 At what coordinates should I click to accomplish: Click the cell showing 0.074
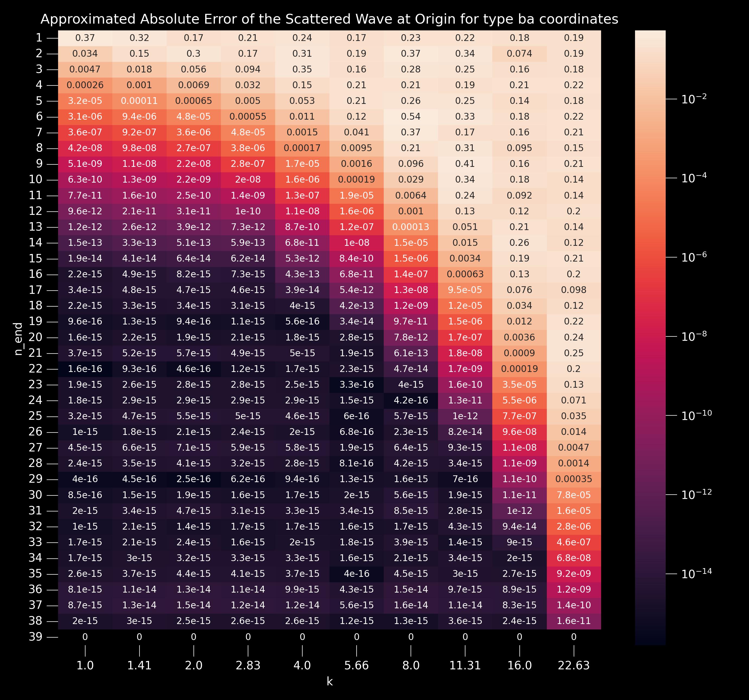click(x=519, y=53)
